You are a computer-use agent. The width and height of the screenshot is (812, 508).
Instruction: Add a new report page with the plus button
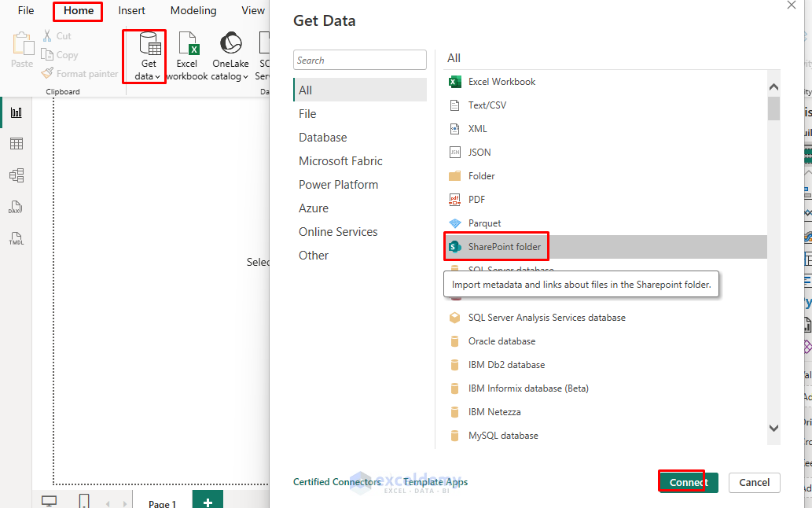pyautogui.click(x=207, y=500)
